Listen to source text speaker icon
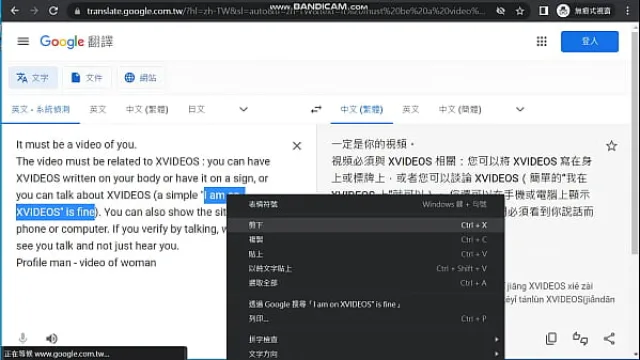Screen dimensions: 640x360 (51, 338)
